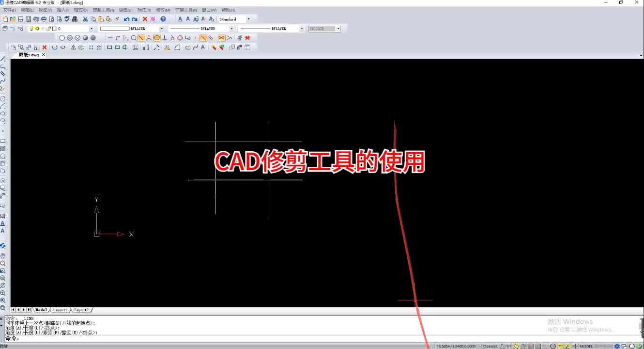644x349 pixels.
Task: Toggle ortho mode in the status bar
Action: click(546, 346)
